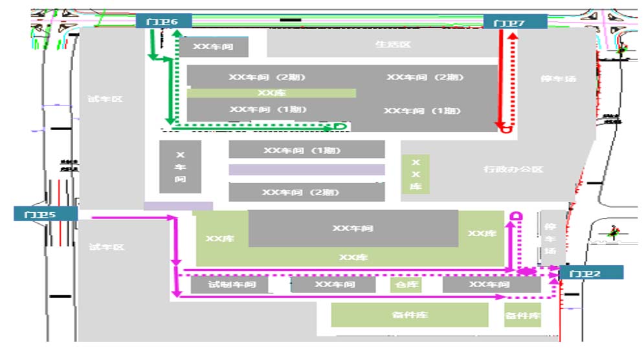Click the green U-turn marker ending the green route

(x=339, y=127)
